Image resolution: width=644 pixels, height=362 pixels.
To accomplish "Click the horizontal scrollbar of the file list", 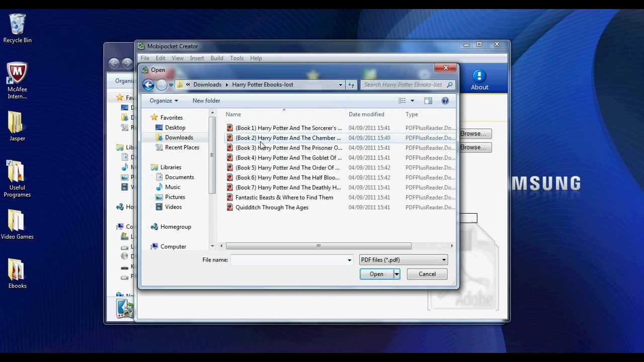I will tap(318, 246).
